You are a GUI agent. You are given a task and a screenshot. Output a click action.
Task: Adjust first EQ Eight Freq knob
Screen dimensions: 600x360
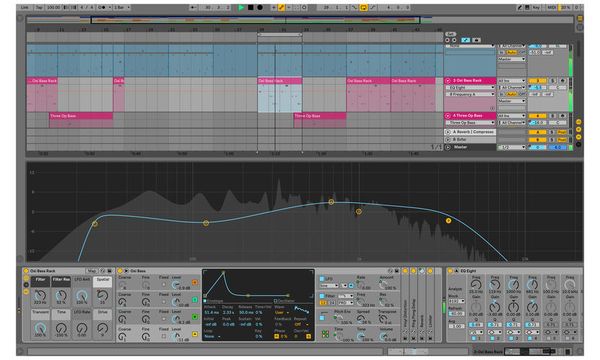476,285
